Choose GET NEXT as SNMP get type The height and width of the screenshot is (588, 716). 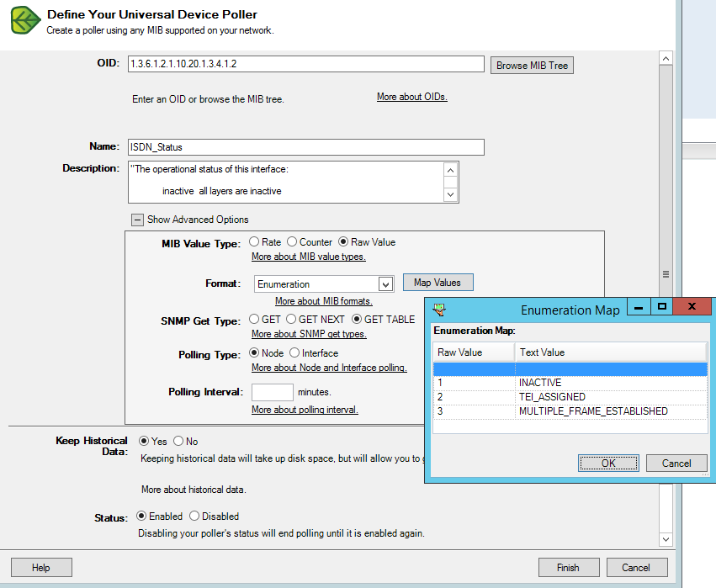291,319
